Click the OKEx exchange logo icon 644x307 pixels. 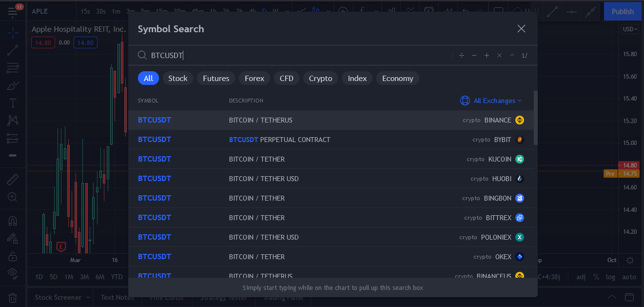(x=520, y=257)
